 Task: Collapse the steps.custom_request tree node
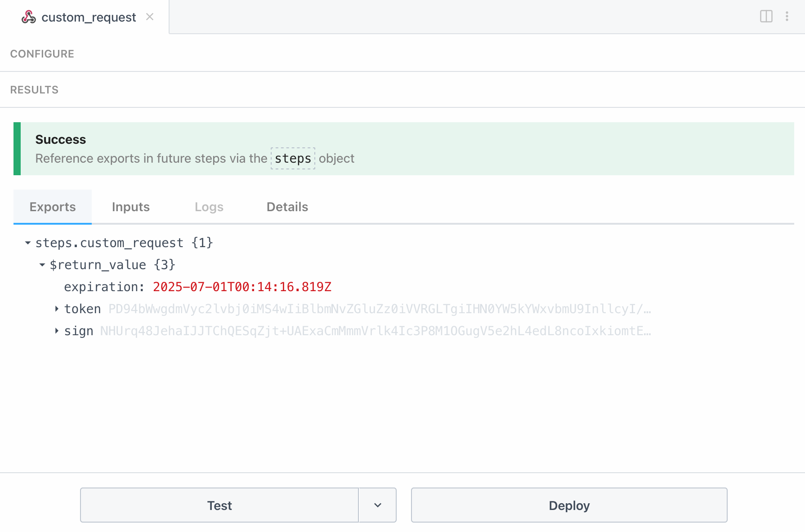tap(28, 243)
